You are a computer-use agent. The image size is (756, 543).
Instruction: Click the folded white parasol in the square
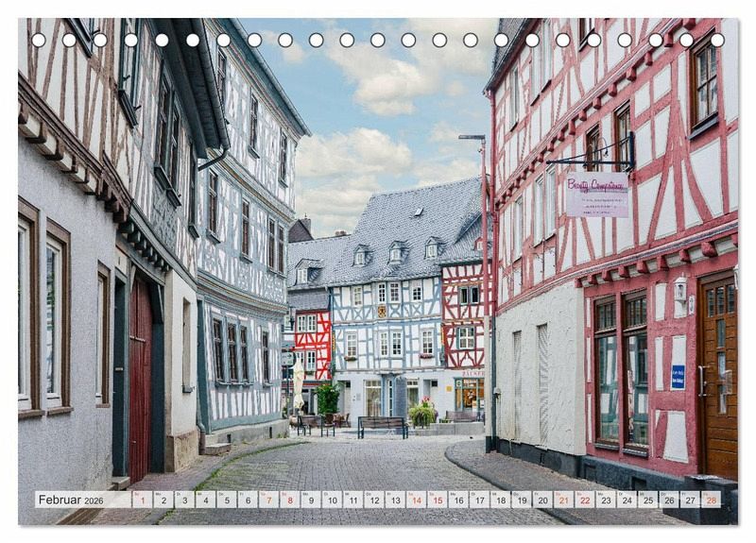[299, 382]
